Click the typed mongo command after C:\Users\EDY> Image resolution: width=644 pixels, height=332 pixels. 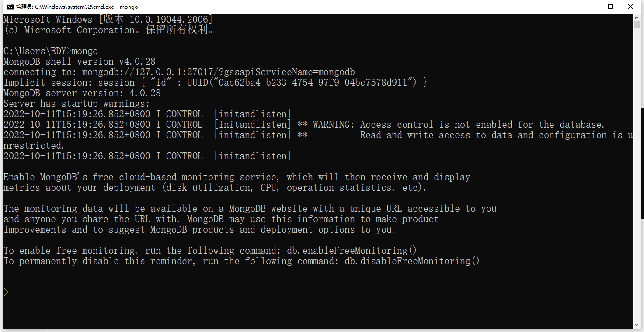click(85, 51)
